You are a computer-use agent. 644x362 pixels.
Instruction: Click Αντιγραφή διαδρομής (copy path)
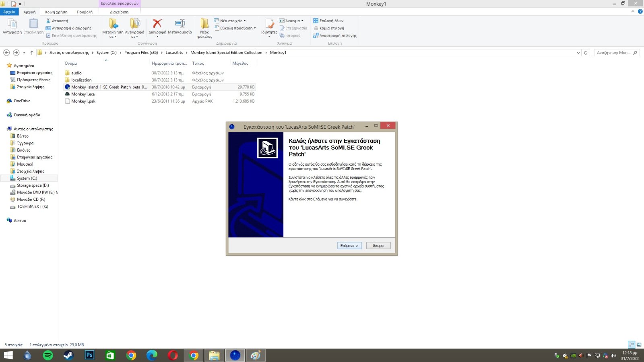68,28
